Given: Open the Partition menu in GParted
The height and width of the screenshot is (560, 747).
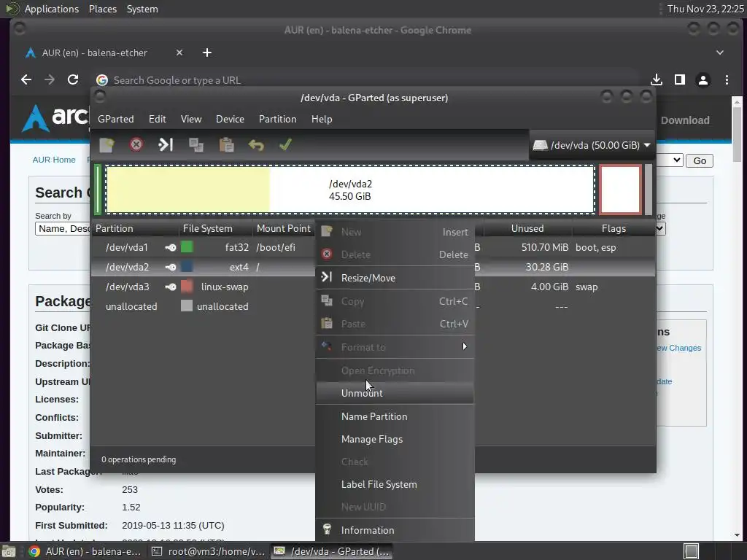Looking at the screenshot, I should [x=278, y=119].
